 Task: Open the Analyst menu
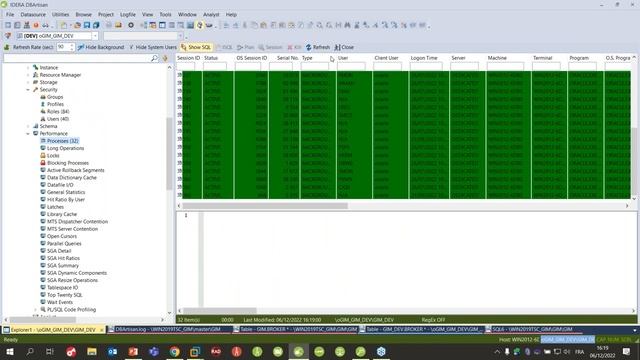(211, 14)
